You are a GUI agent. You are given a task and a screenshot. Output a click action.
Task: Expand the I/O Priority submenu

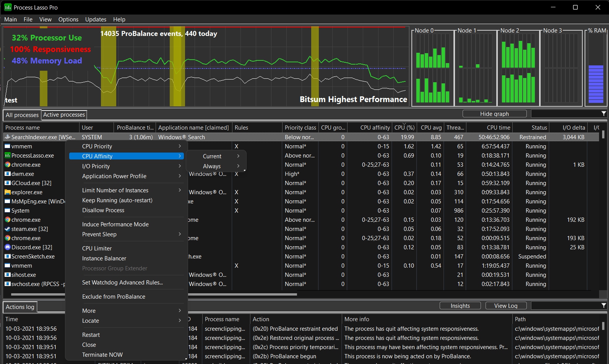point(127,166)
